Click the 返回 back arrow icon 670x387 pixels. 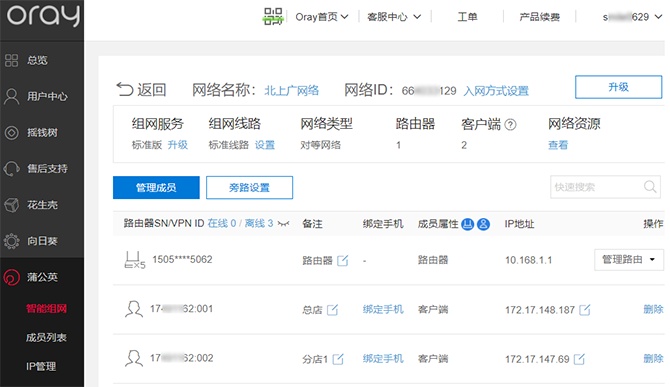point(125,89)
